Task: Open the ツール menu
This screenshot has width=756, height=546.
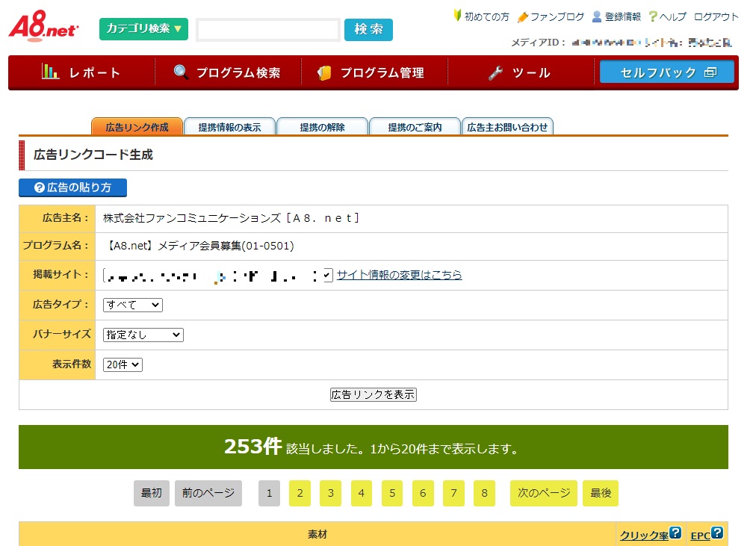Action: (x=521, y=72)
